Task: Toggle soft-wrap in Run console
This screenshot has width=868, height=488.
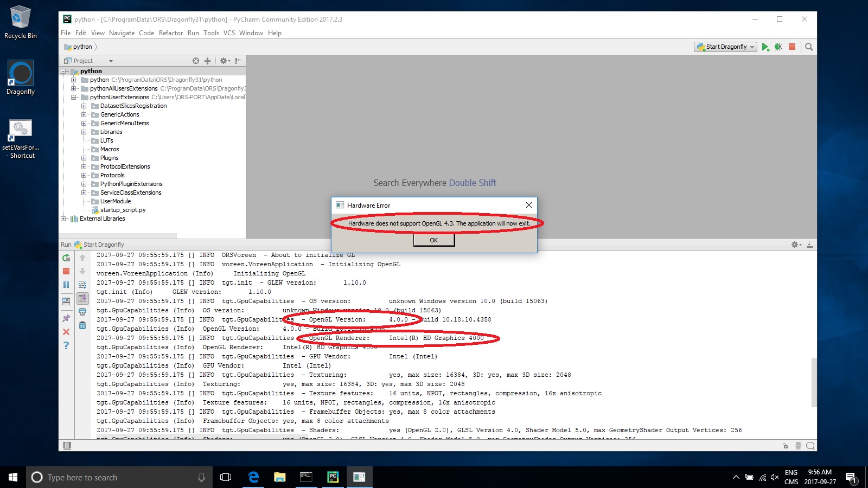Action: pos(82,285)
